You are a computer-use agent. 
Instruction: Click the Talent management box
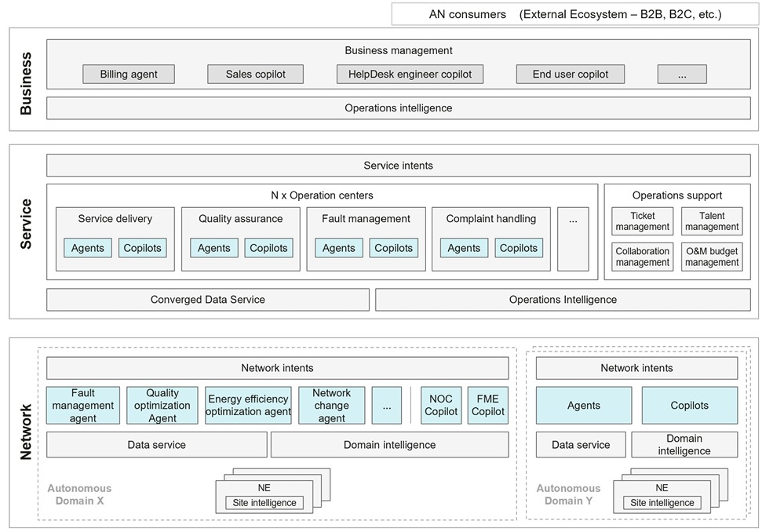click(712, 221)
